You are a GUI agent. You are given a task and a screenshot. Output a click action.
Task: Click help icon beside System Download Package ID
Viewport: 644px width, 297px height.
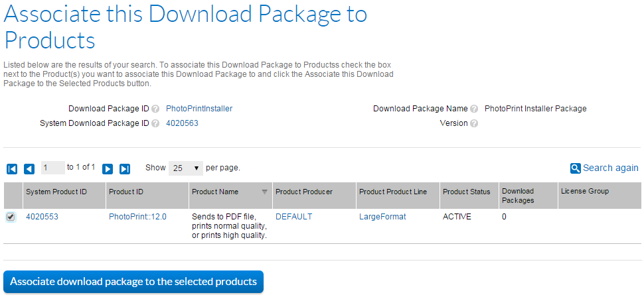tap(155, 123)
